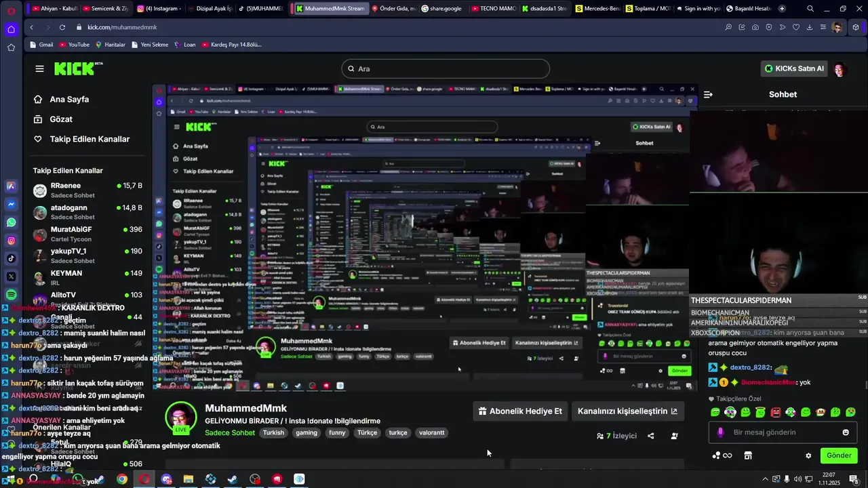868x488 pixels.
Task: Click the user options icon next to share
Action: (674, 436)
